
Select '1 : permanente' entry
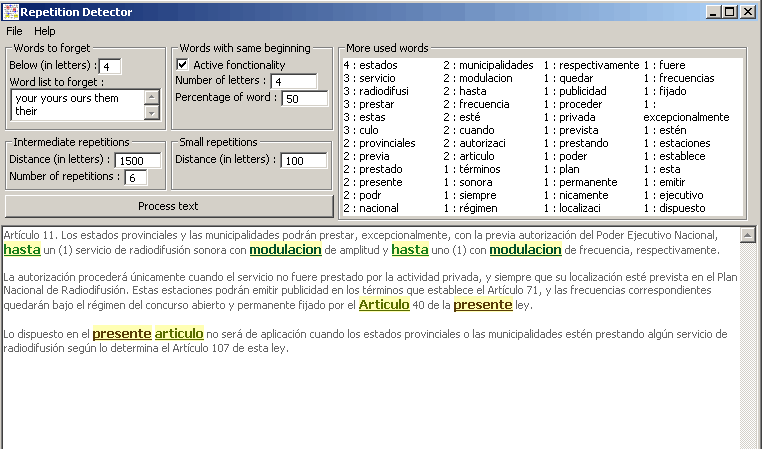581,182
